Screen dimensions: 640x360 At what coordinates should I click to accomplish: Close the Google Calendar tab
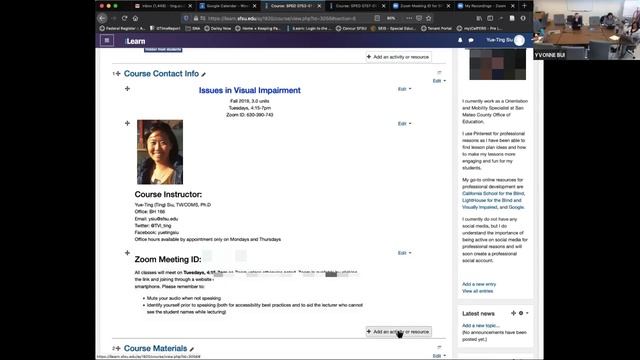coord(255,6)
